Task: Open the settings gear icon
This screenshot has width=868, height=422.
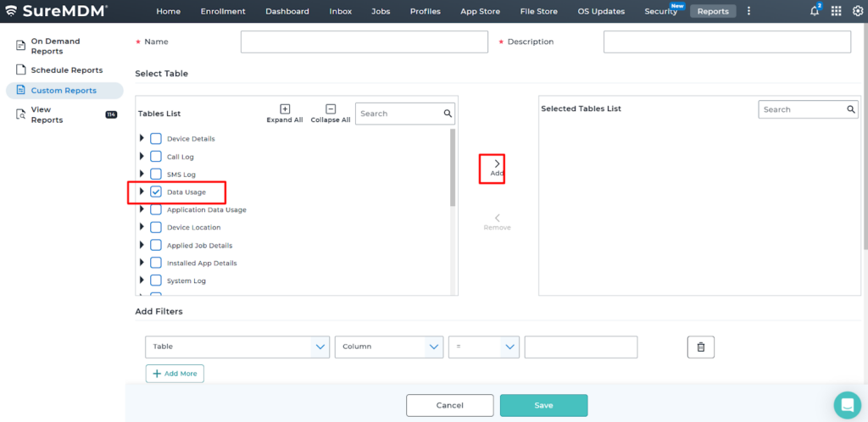Action: point(856,11)
